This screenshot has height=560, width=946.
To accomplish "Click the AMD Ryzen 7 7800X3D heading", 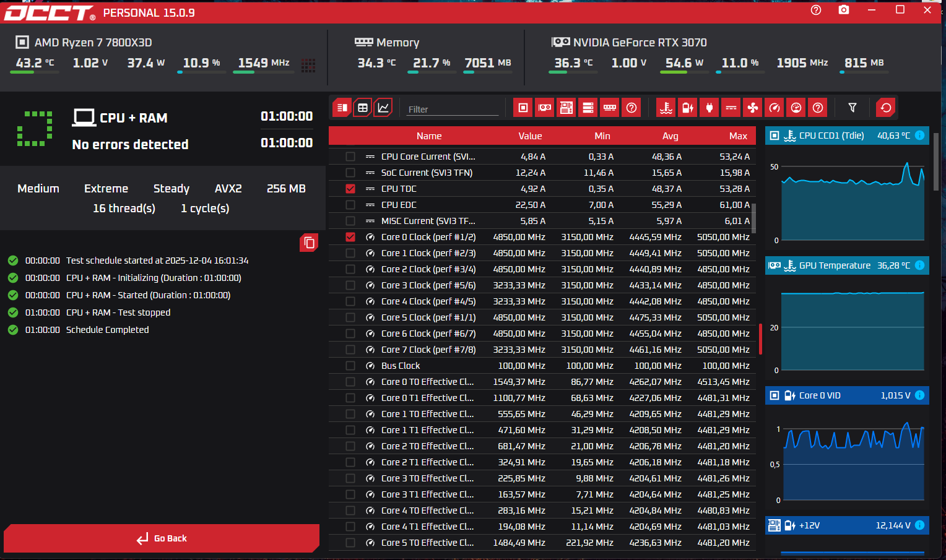I will [x=93, y=42].
